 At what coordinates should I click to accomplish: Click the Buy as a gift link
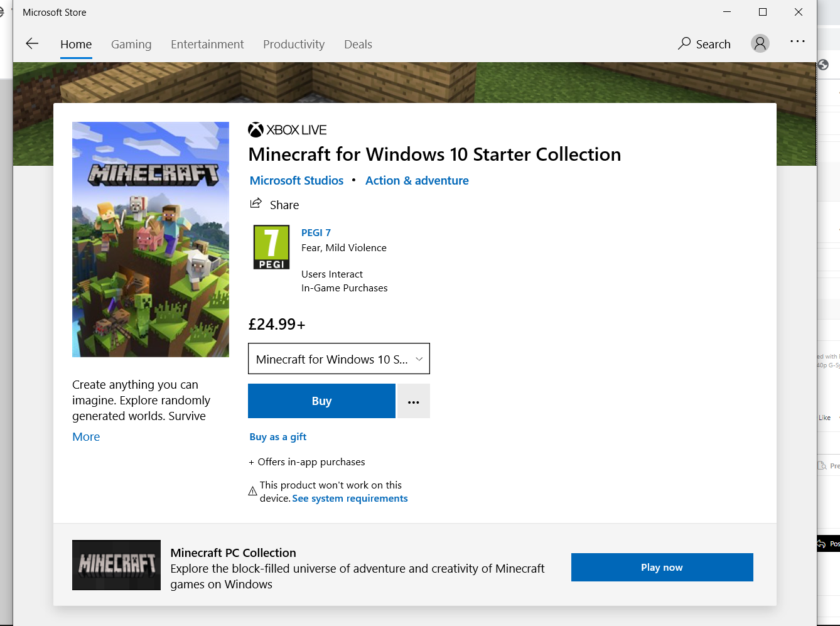point(278,437)
